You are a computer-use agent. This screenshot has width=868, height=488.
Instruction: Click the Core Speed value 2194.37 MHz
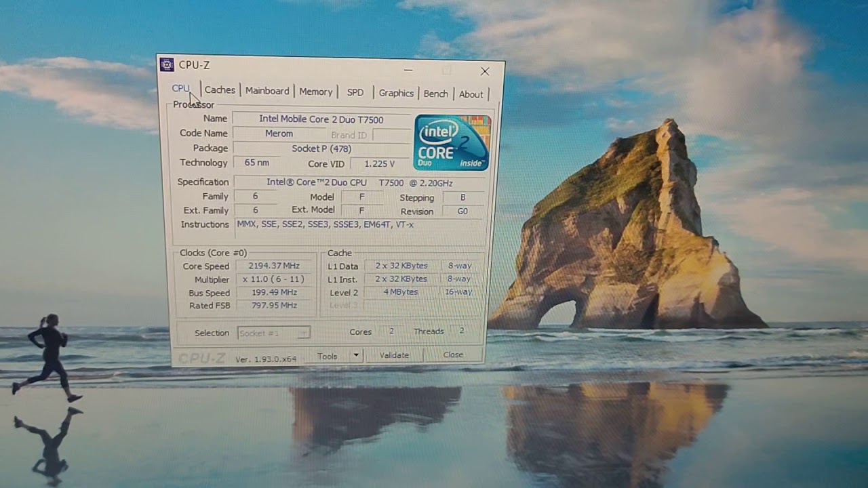tap(274, 266)
